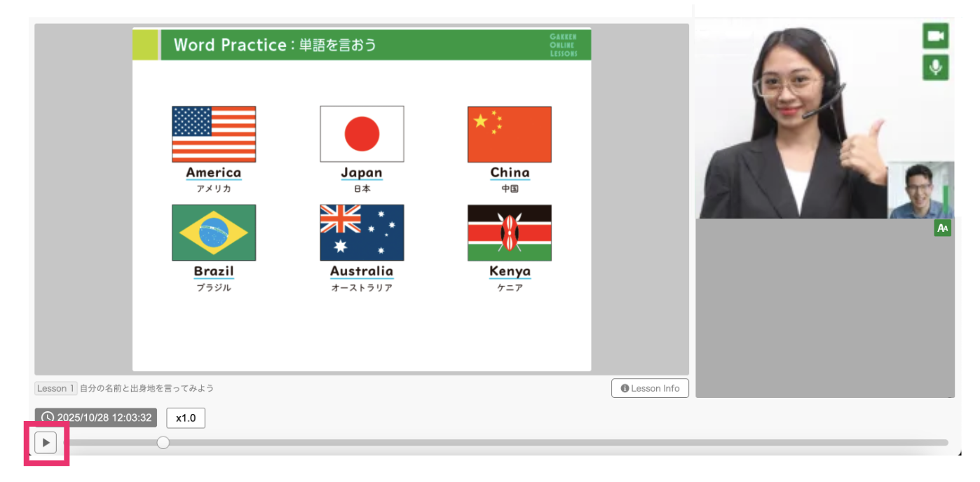980x482 pixels.
Task: Click the Japan flag on the slide
Action: (x=362, y=135)
